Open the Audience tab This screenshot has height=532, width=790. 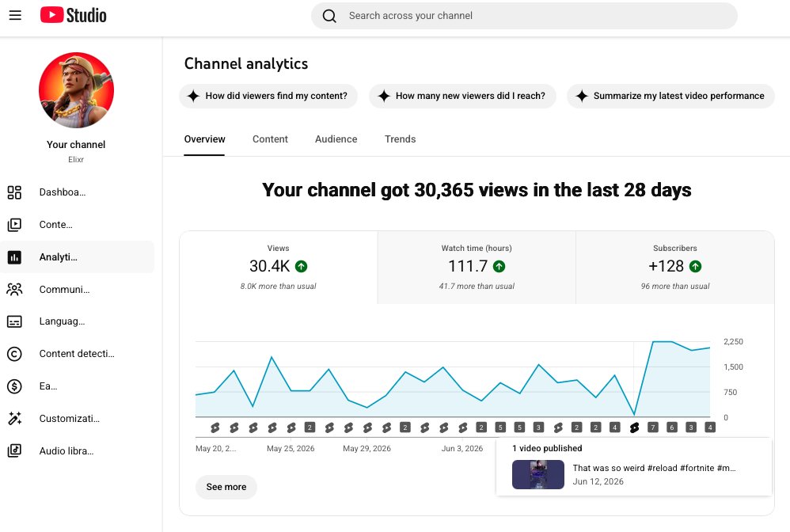click(336, 139)
